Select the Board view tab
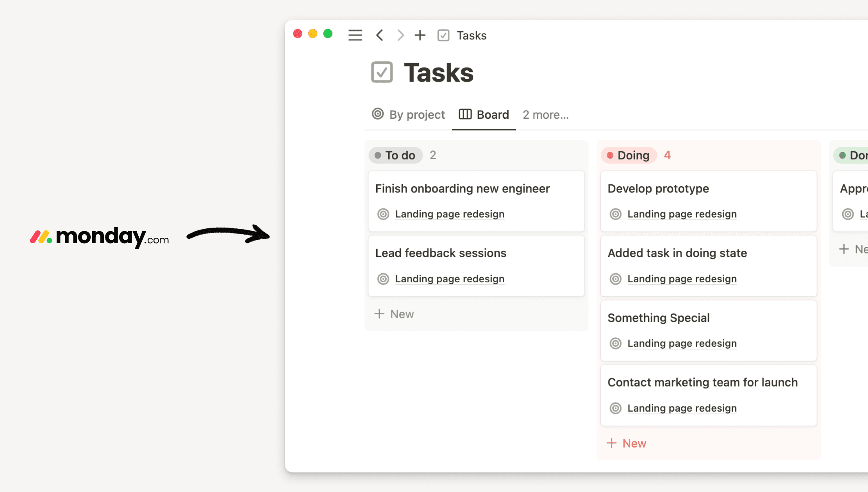The height and width of the screenshot is (492, 868). point(484,114)
